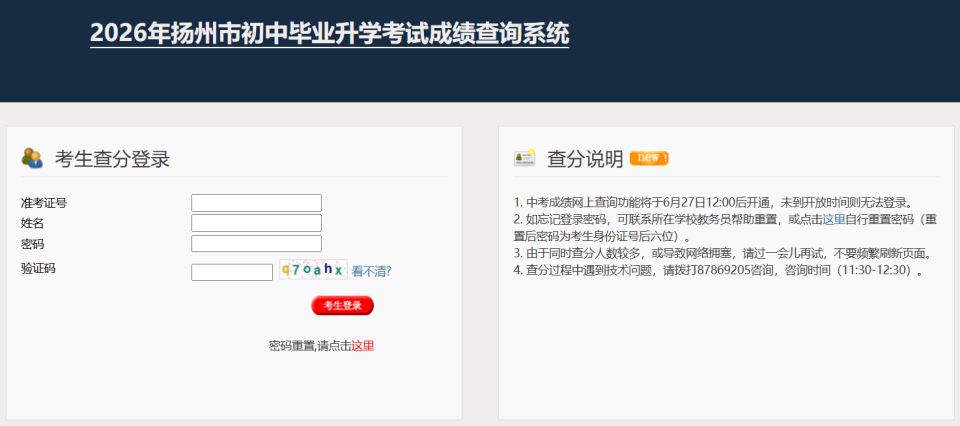
Task: Select the 姓名 label
Action: [x=32, y=224]
